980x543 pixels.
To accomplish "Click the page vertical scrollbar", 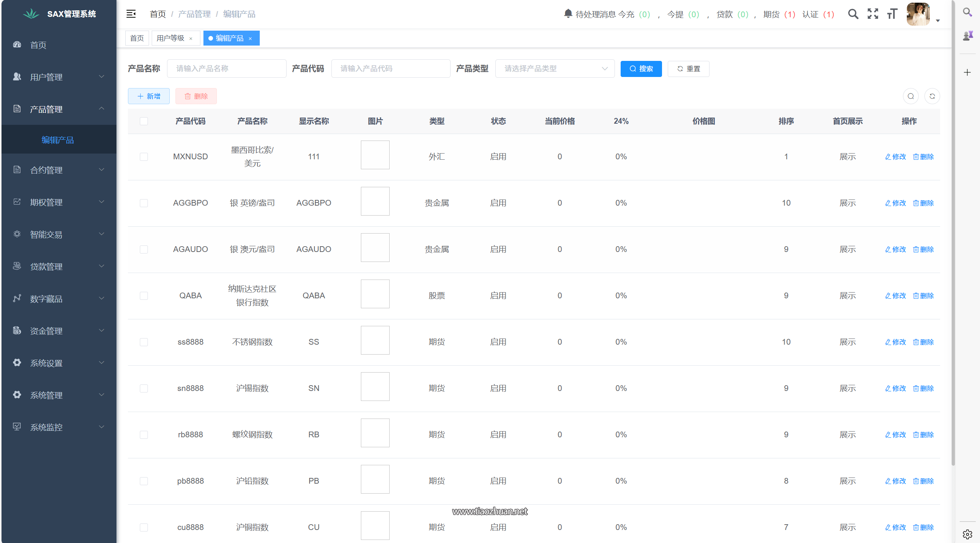I will pyautogui.click(x=953, y=230).
